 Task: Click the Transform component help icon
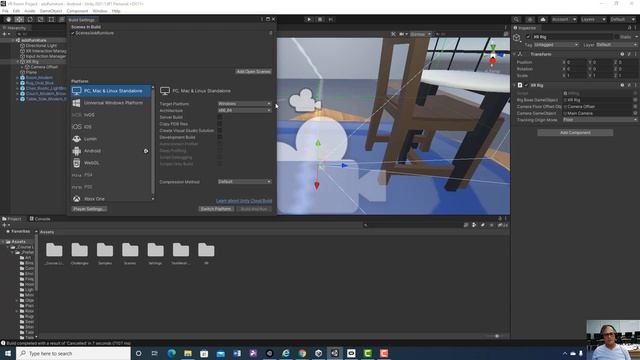(622, 54)
